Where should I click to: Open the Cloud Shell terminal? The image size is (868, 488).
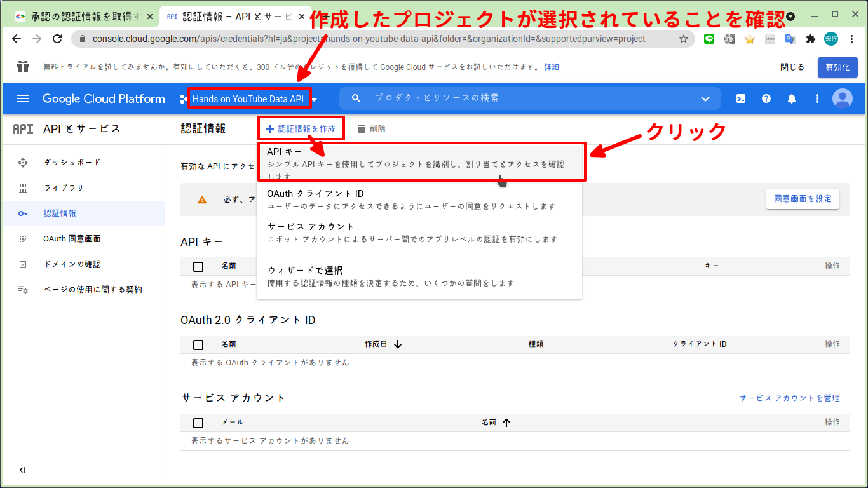tap(741, 98)
